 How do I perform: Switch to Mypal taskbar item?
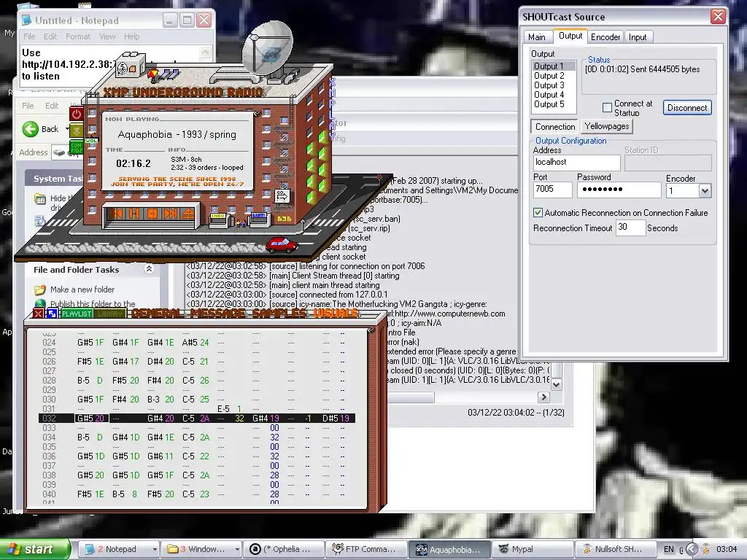[532, 549]
